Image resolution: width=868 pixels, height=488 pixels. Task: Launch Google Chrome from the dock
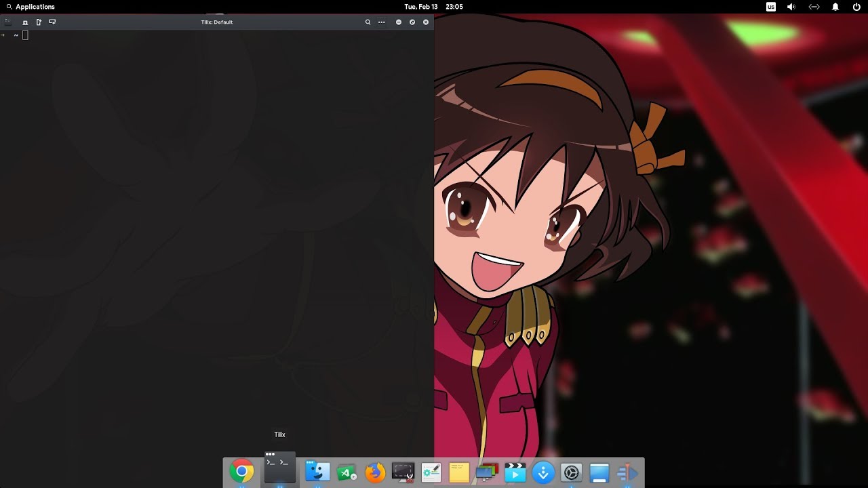click(242, 472)
